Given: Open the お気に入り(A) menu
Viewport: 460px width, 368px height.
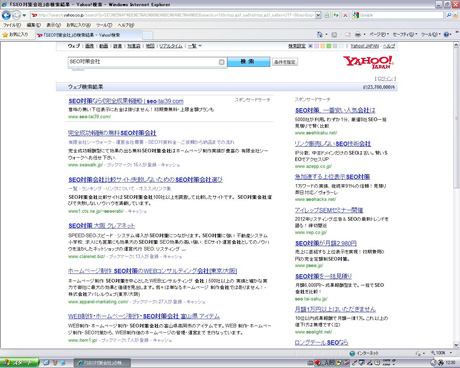Looking at the screenshot, I should (x=78, y=25).
